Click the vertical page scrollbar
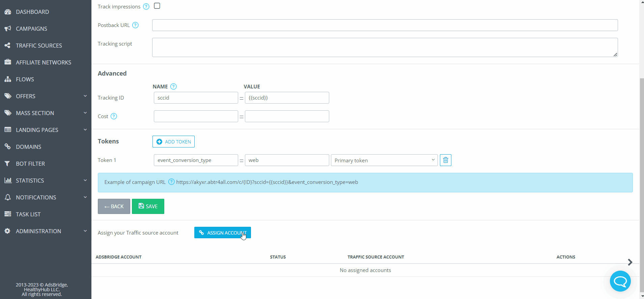644x299 pixels. [x=642, y=186]
